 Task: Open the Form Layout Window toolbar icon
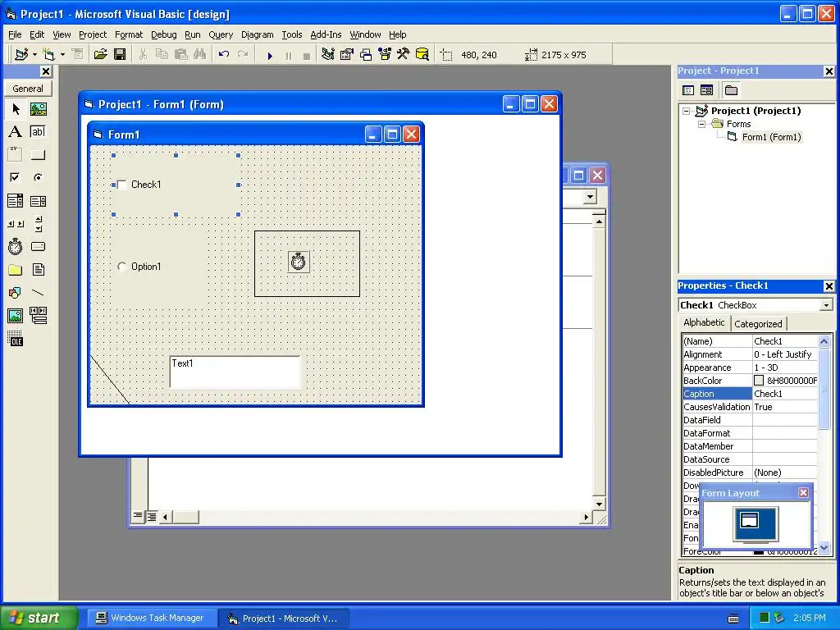(x=366, y=54)
